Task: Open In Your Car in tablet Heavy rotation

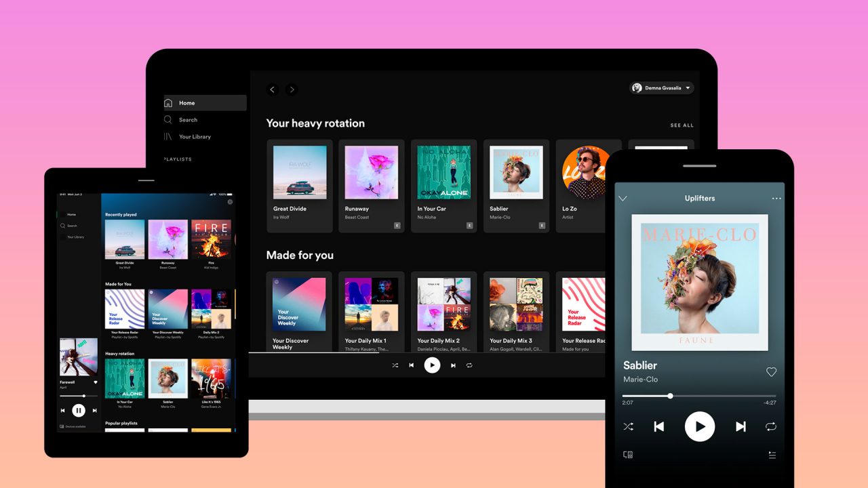Action: coord(125,384)
